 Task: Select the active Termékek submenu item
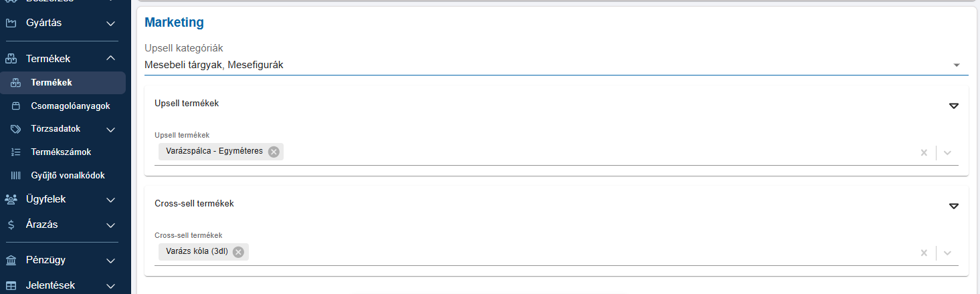63,83
